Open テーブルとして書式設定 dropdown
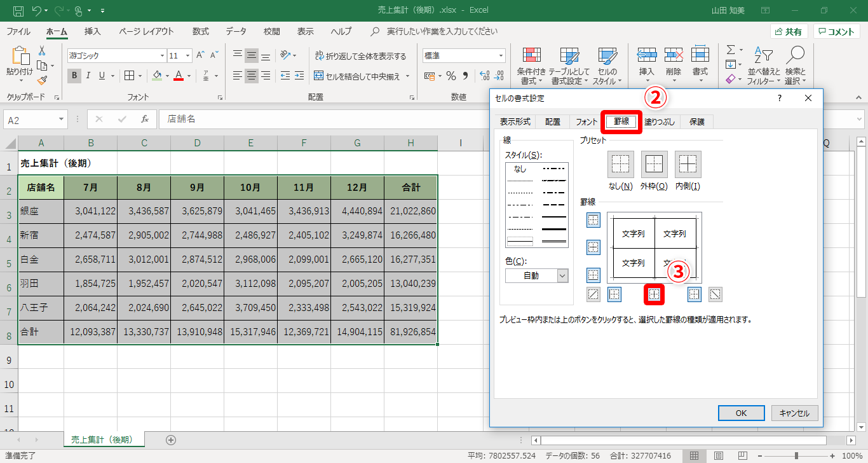Image resolution: width=868 pixels, height=463 pixels. coord(569,66)
